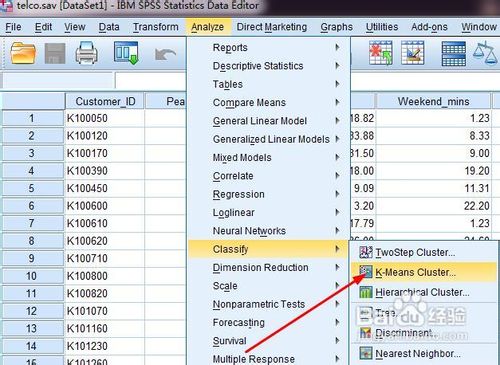Select the Weekend_mins column header
Viewport: 500px width, 365px height.
(x=433, y=101)
